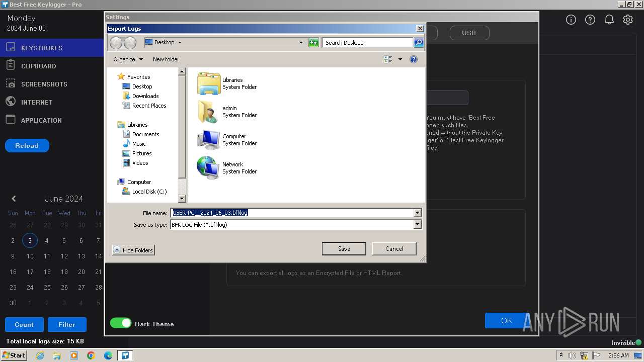Select Application in the sidebar
Viewport: 644px width, 362px height.
tap(52, 120)
